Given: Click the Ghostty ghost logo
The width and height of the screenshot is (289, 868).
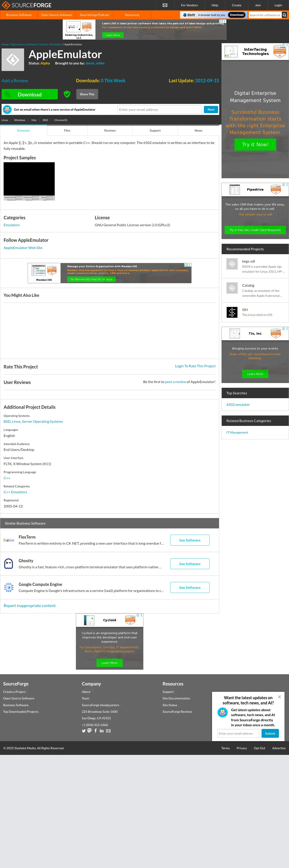Looking at the screenshot, I should pos(9,564).
